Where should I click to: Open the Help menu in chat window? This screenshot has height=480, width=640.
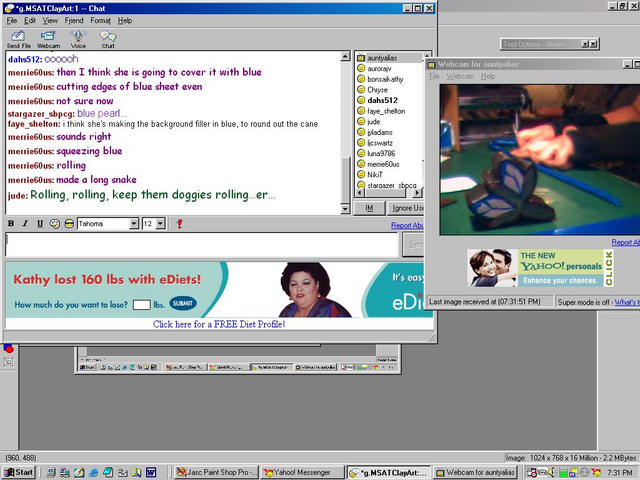click(x=125, y=20)
